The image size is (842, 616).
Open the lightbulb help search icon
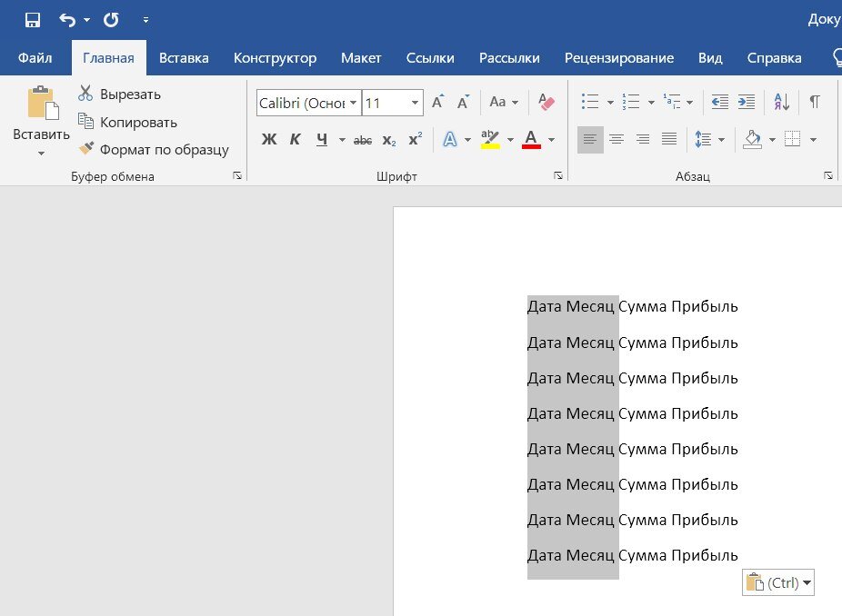[837, 58]
